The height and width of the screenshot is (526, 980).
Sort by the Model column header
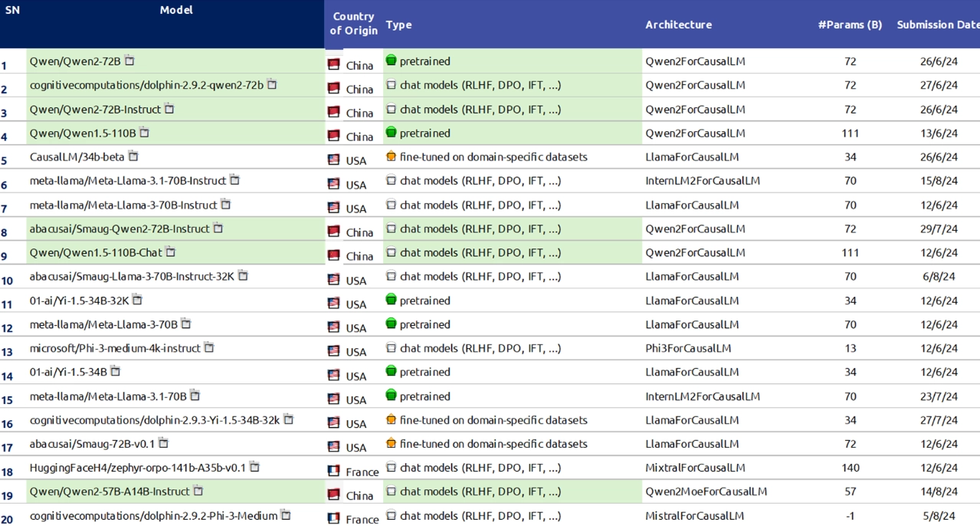[x=176, y=10]
